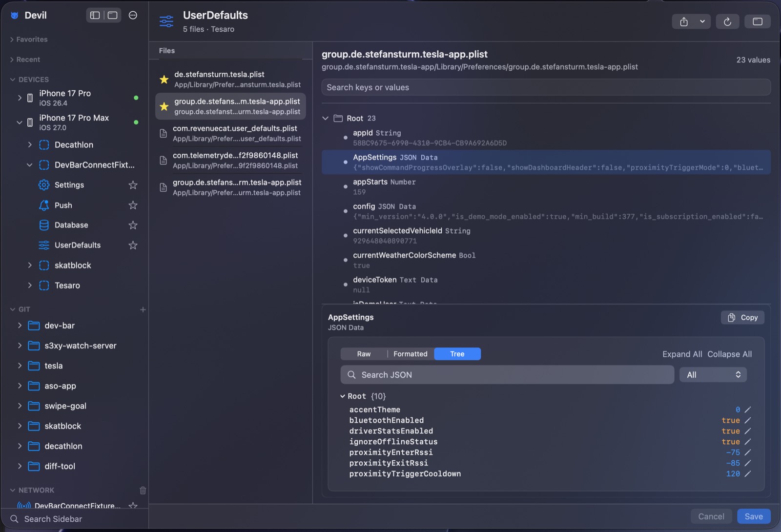Collapse the DevBarConnectFixt app
This screenshot has width=781, height=532.
click(30, 165)
